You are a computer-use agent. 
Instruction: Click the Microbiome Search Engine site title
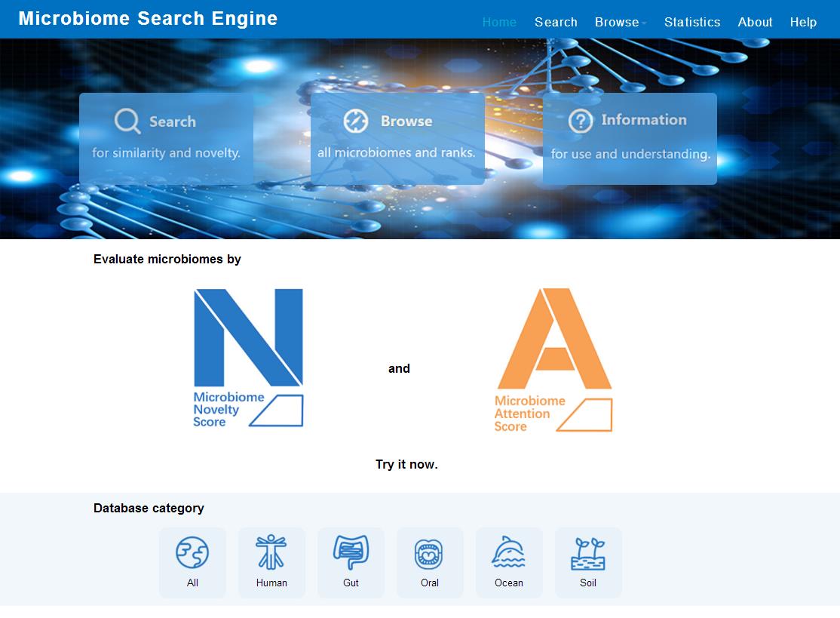(148, 19)
